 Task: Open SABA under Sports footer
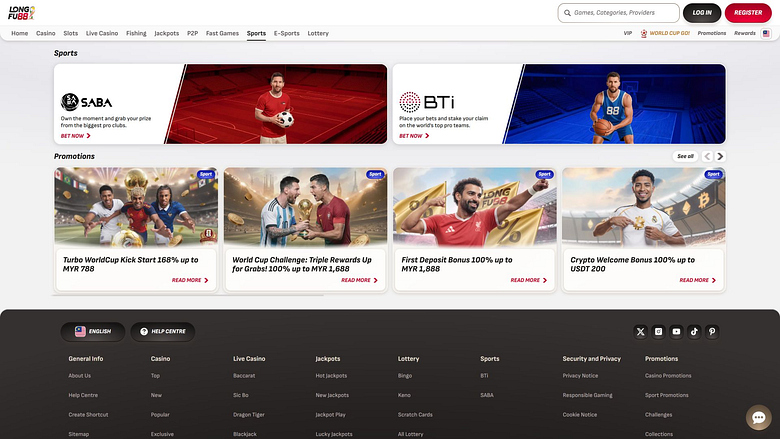coord(487,395)
